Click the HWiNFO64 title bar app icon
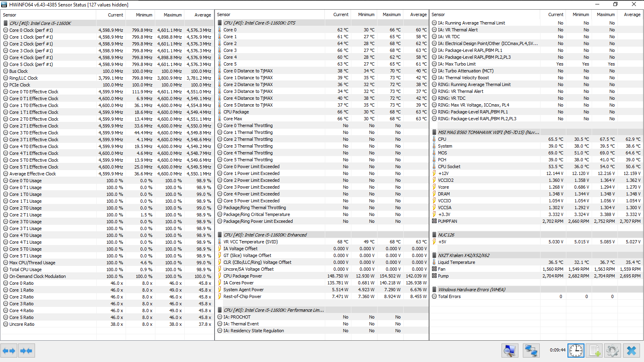 coord(4,4)
